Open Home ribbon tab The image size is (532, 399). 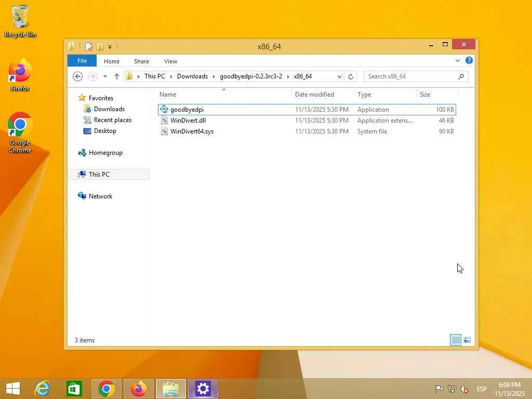tap(112, 61)
